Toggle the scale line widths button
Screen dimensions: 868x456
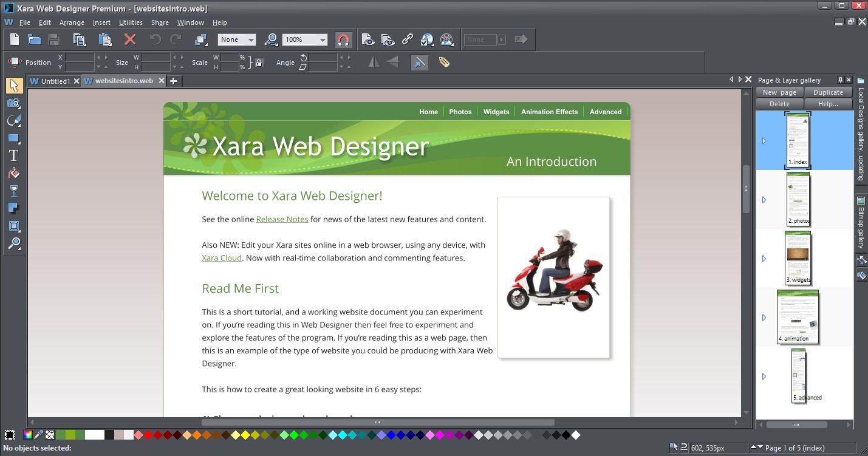coord(419,62)
